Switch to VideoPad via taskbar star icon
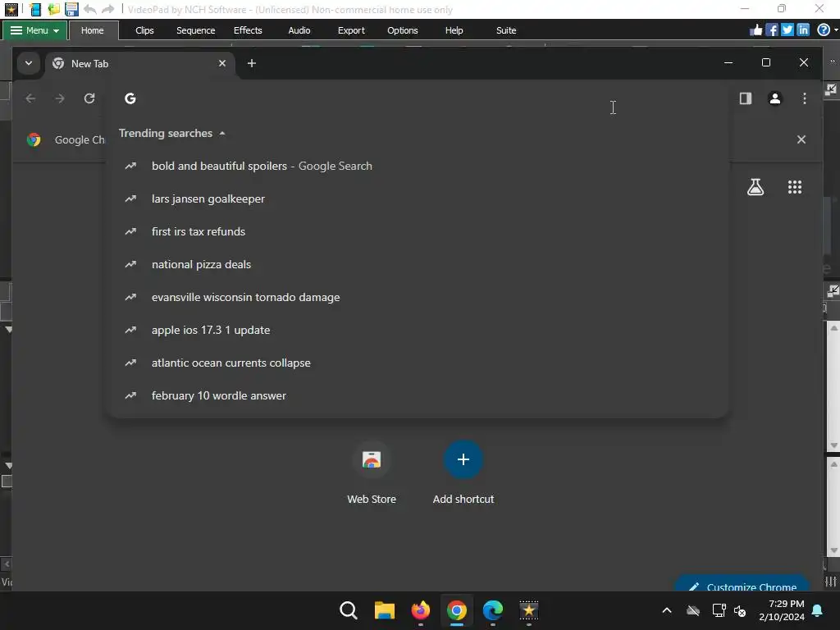Viewport: 840px width, 630px height. tap(529, 610)
